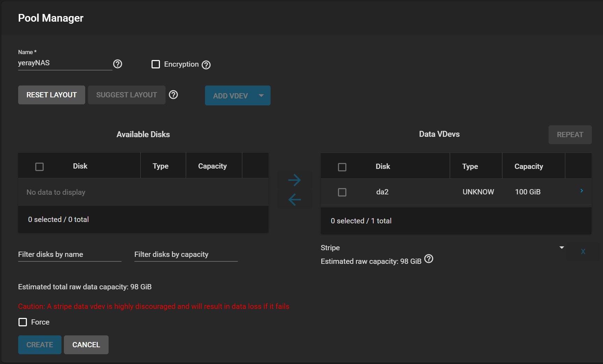Select all Data VDevs disks checkbox

pyautogui.click(x=342, y=167)
